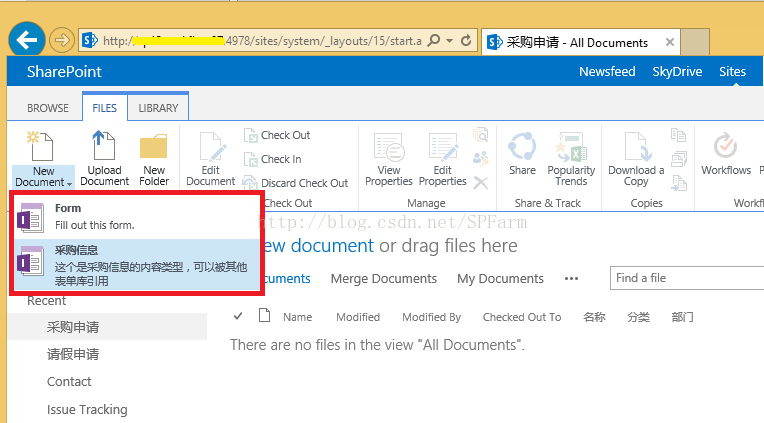The width and height of the screenshot is (764, 423).
Task: Click the Check Out ribbon command
Action: pos(277,135)
